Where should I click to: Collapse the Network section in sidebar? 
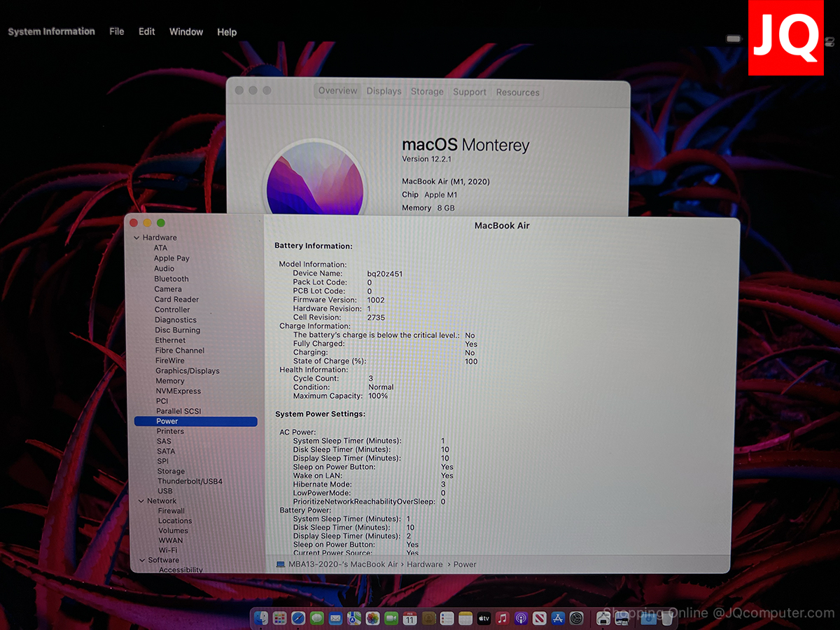141,501
